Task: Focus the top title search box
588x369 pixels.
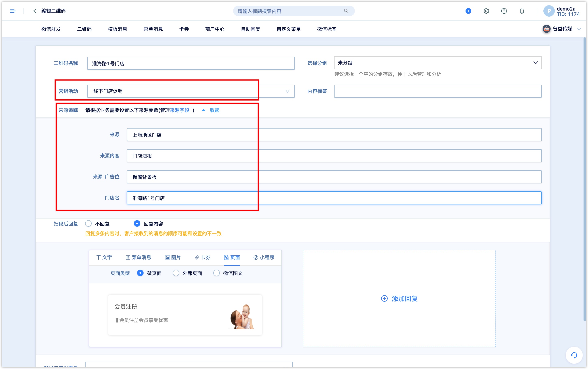Action: (294, 11)
